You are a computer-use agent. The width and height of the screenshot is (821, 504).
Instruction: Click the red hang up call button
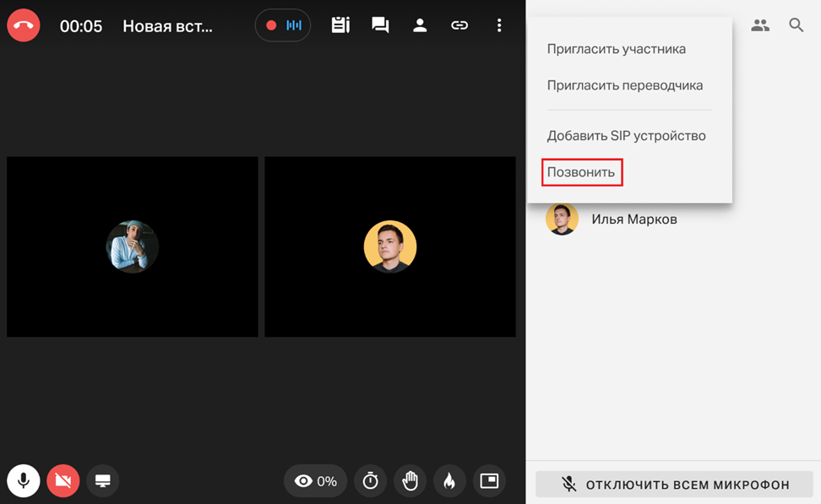coord(24,25)
